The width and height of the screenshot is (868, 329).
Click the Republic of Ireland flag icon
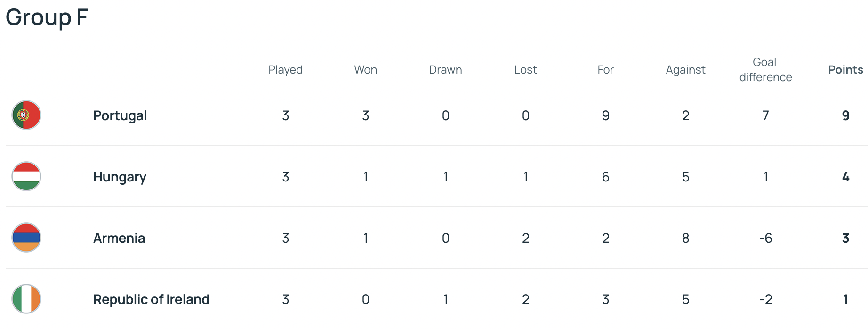click(x=26, y=299)
